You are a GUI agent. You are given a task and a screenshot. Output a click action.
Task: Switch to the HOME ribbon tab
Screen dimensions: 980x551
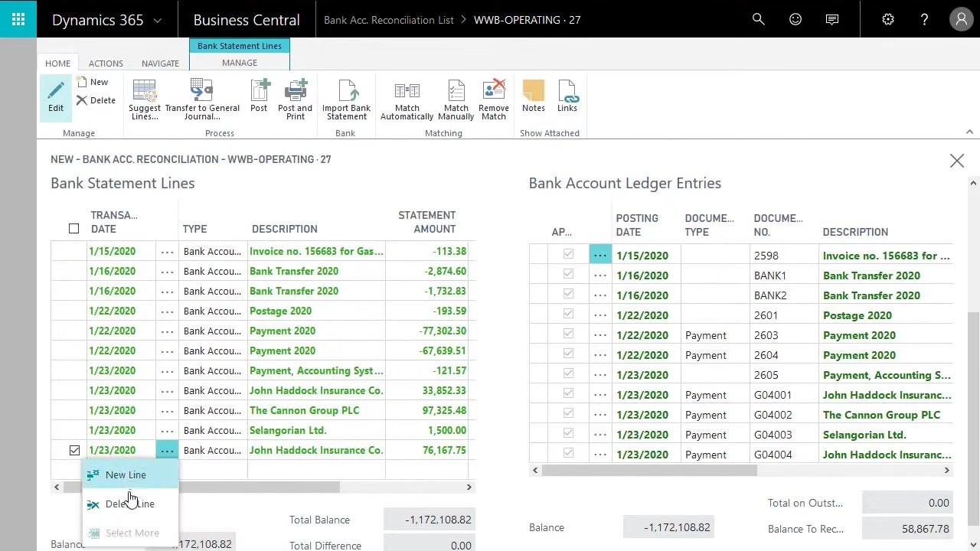(x=57, y=64)
